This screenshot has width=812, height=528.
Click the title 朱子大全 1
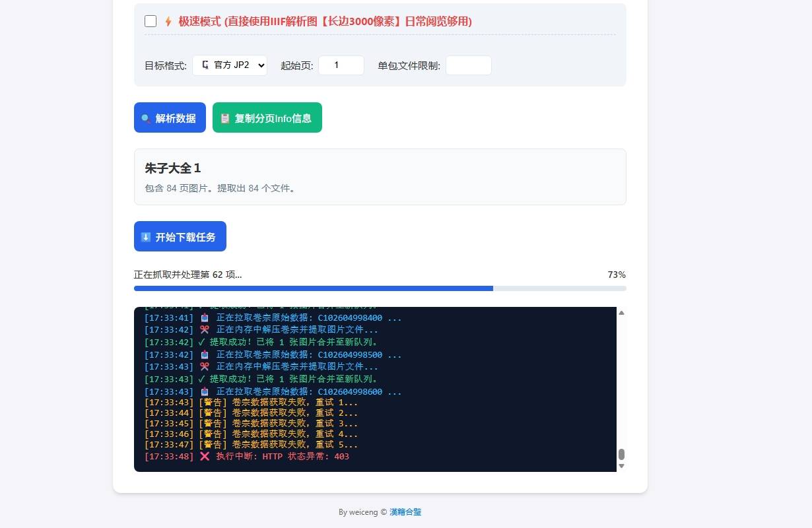click(173, 168)
